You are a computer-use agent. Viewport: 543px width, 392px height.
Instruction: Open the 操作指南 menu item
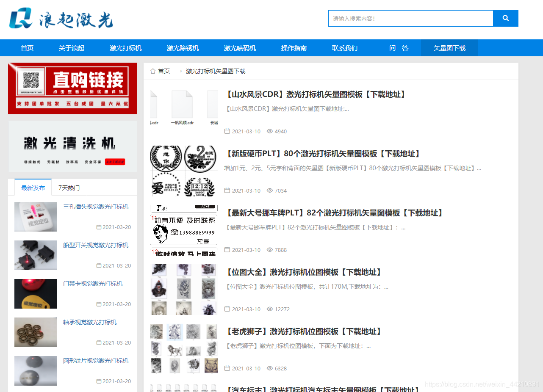294,48
